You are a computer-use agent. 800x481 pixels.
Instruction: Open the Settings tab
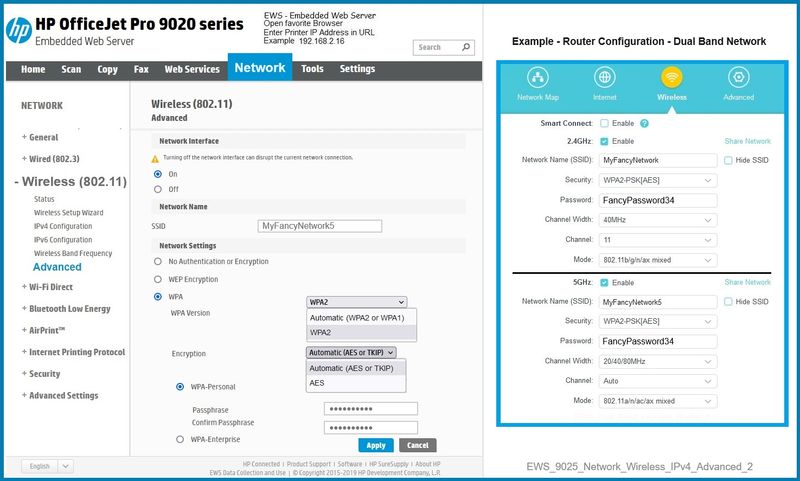coord(357,69)
